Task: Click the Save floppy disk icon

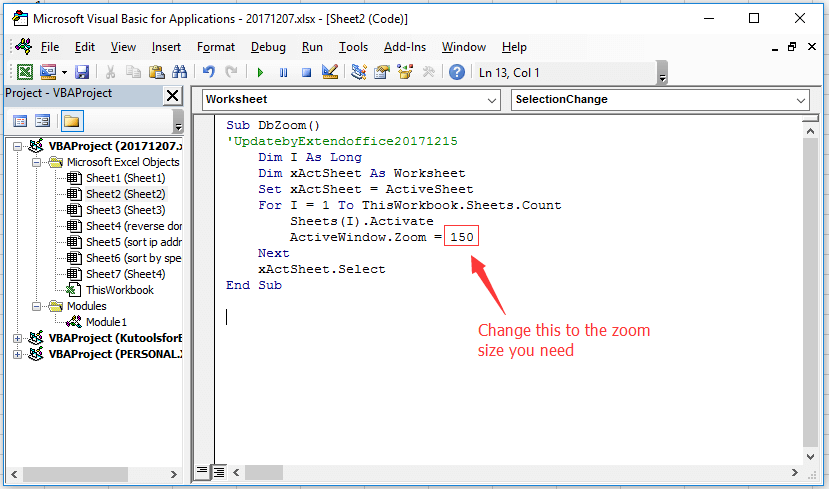Action: (82, 72)
